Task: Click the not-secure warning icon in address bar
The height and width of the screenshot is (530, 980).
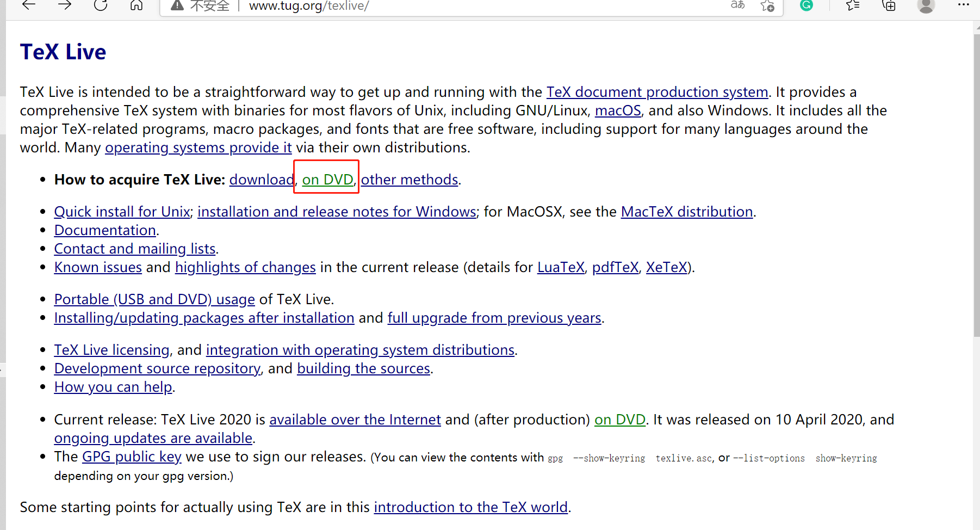Action: 177,5
